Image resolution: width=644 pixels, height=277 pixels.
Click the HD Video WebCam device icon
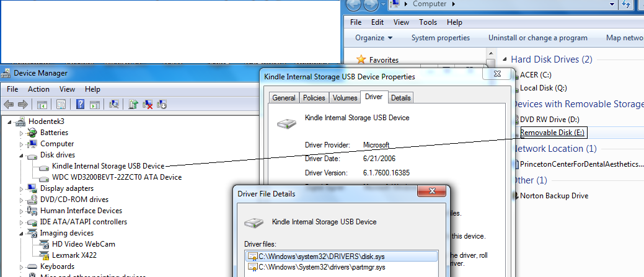(x=45, y=244)
